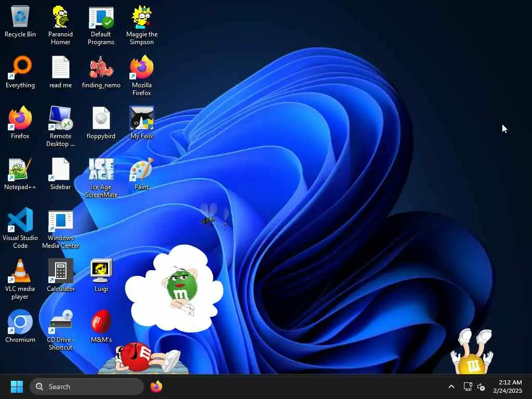532x399 pixels.
Task: Select the Sidebar shortcut icon
Action: [60, 174]
